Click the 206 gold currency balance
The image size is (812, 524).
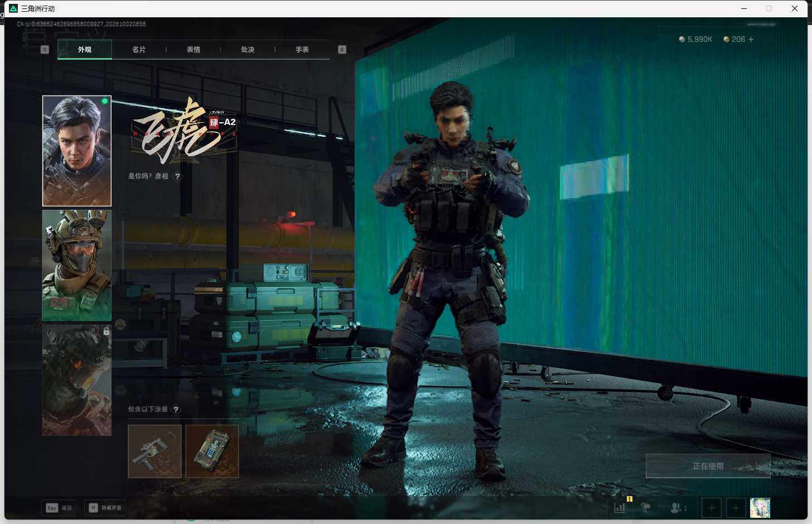[x=734, y=40]
